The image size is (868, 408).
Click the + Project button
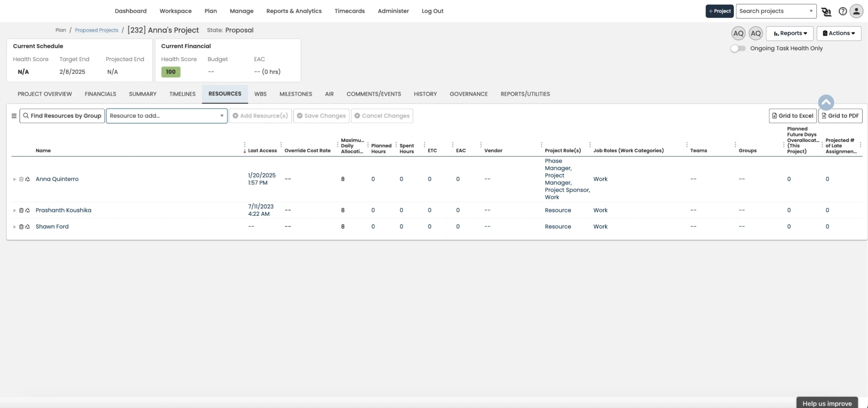tap(720, 11)
